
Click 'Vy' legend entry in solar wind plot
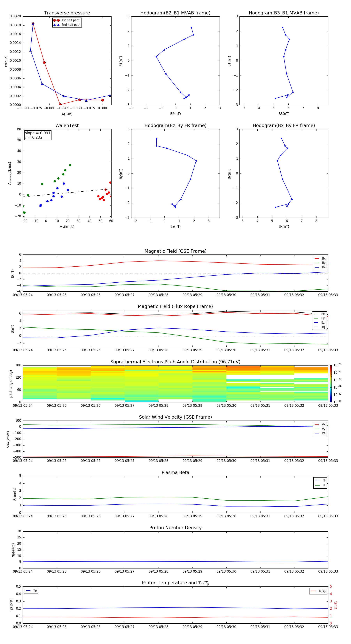coord(320,429)
